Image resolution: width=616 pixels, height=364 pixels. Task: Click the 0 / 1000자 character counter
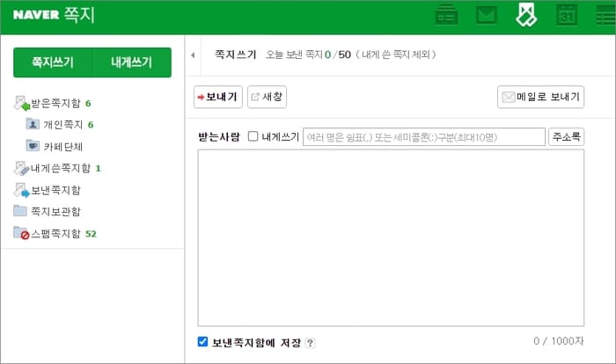559,341
